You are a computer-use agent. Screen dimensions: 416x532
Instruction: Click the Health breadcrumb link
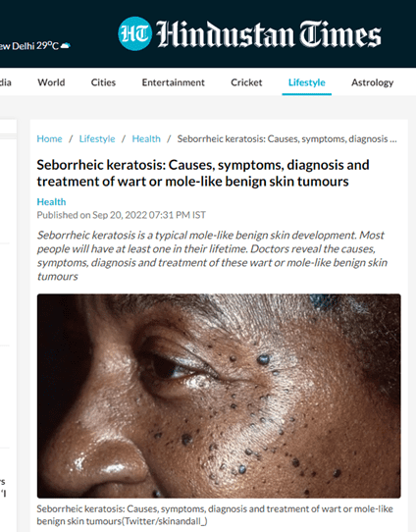[146, 138]
